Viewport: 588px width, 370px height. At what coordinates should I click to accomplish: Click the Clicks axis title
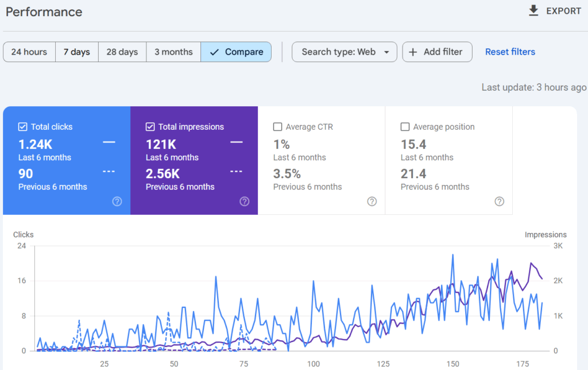click(23, 234)
